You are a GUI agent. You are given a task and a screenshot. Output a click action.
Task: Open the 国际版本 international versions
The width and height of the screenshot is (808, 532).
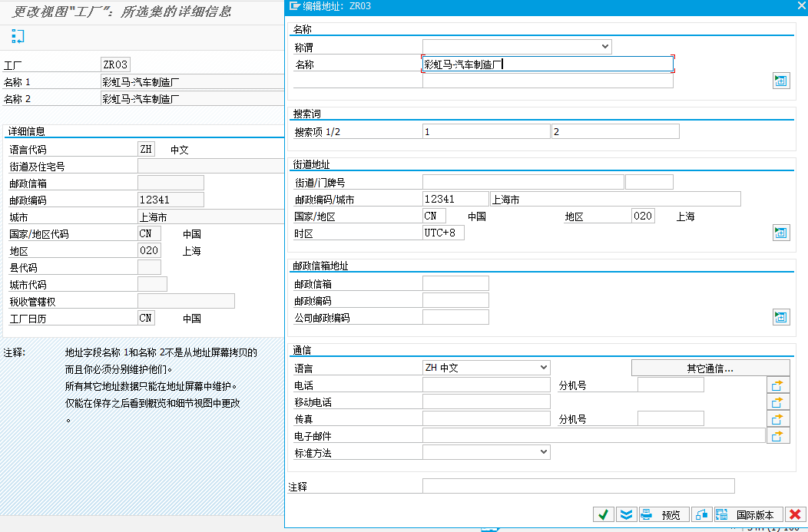pyautogui.click(x=748, y=514)
